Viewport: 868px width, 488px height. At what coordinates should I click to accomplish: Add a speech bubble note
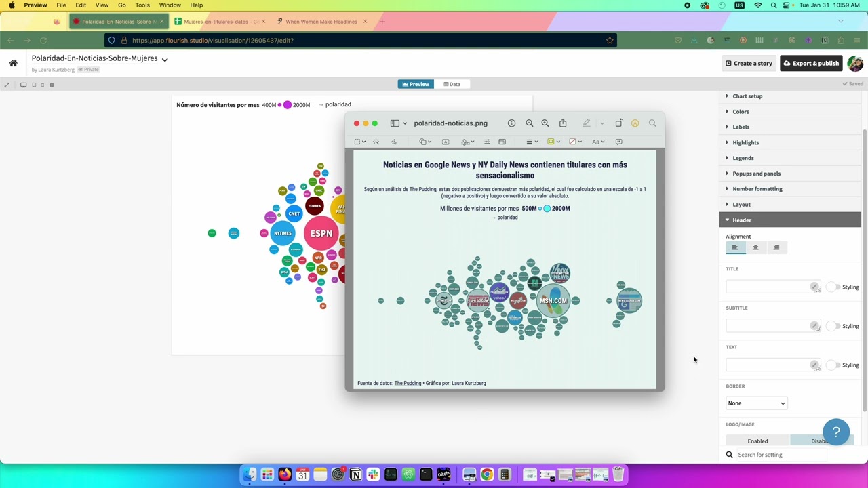(618, 142)
